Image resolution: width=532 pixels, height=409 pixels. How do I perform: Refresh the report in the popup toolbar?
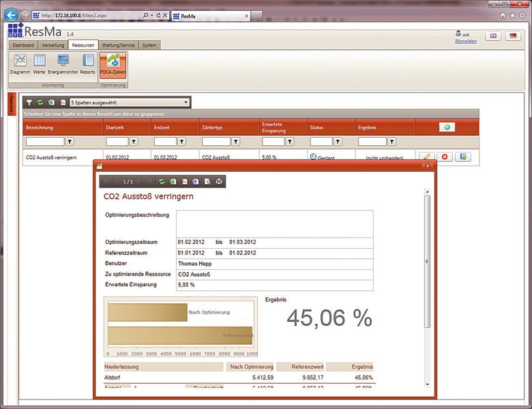click(x=162, y=181)
